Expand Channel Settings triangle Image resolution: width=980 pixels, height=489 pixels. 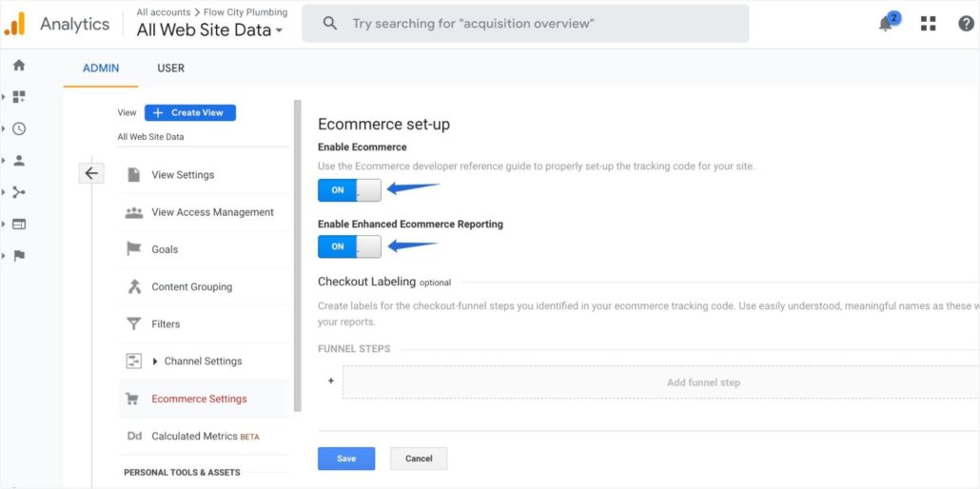coord(155,362)
